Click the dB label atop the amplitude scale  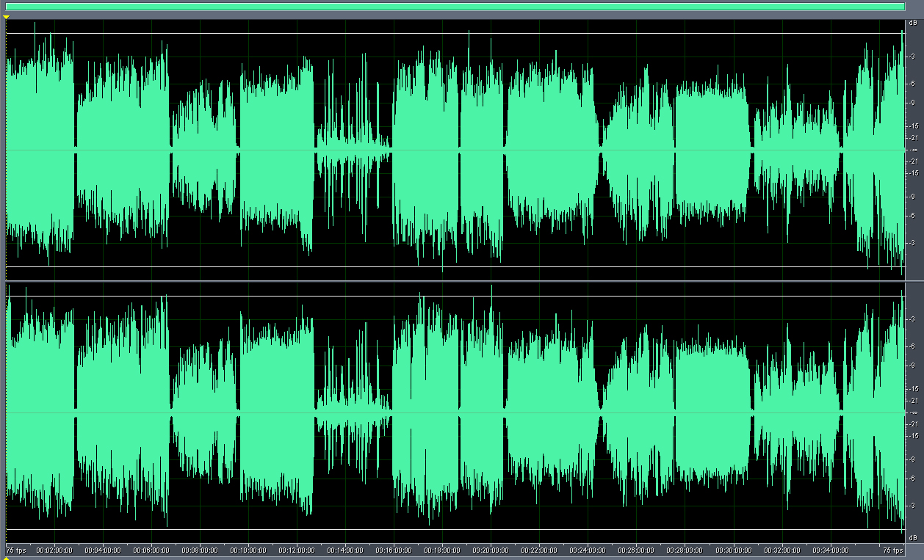click(x=913, y=23)
